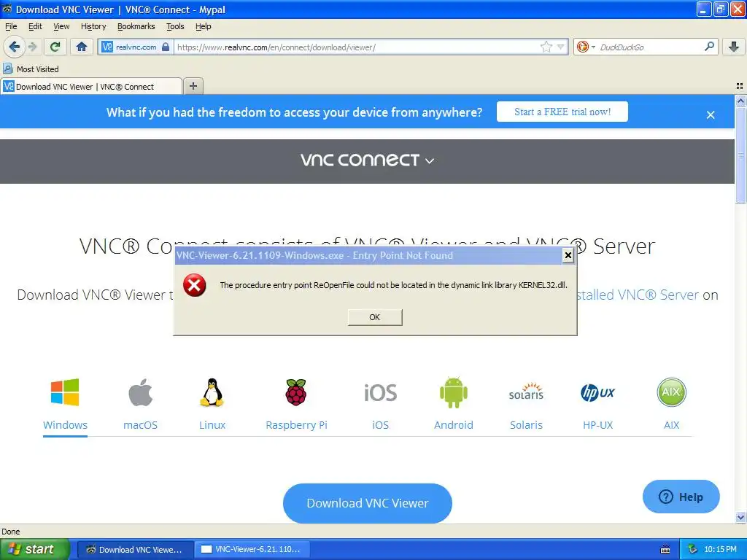Click the Done status bar text
The image size is (747, 560).
tap(11, 532)
